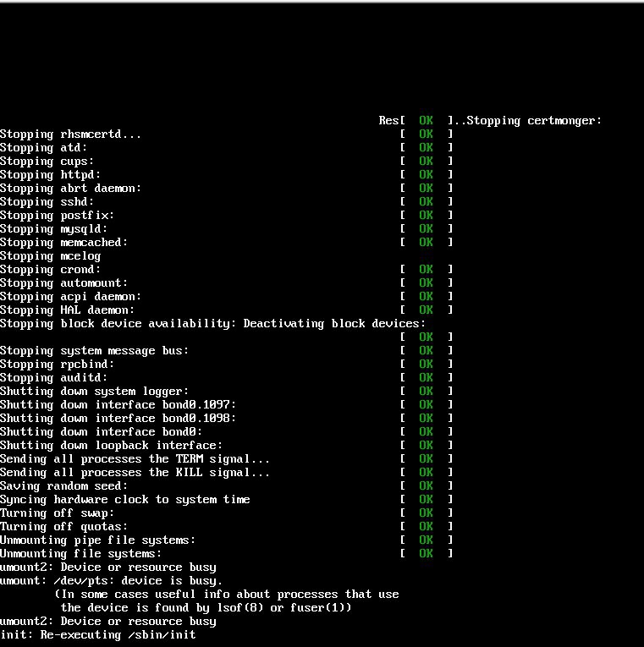Click the OK status for auditd
The width and height of the screenshot is (644, 647).
click(x=426, y=377)
